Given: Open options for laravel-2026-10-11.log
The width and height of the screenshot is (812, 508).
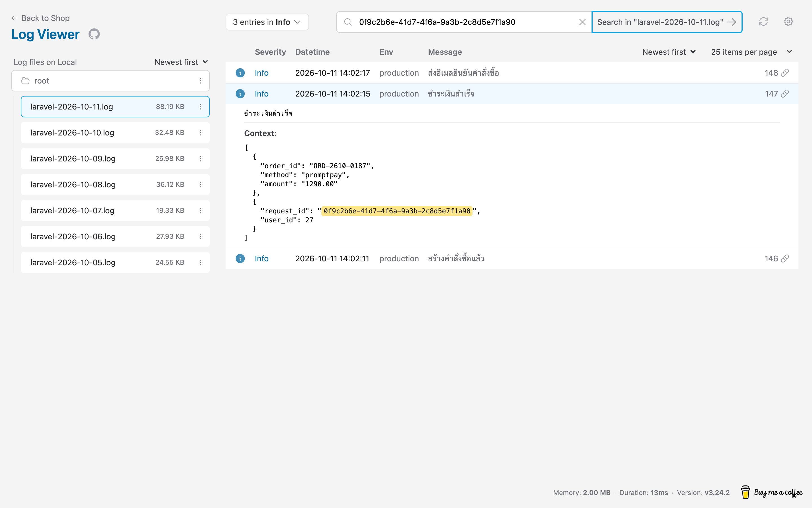Looking at the screenshot, I should [x=201, y=106].
